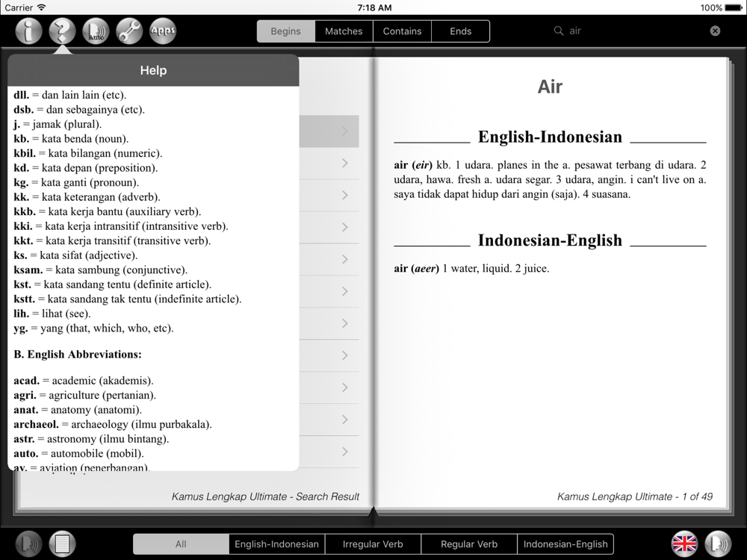This screenshot has width=747, height=560.
Task: Tap the bottom-left speaking head icon
Action: [x=29, y=543]
